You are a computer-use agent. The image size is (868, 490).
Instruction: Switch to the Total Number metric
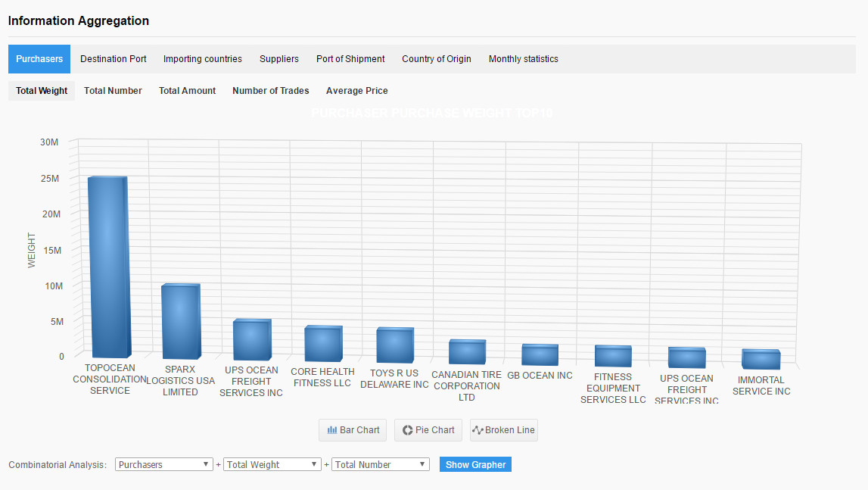point(113,91)
